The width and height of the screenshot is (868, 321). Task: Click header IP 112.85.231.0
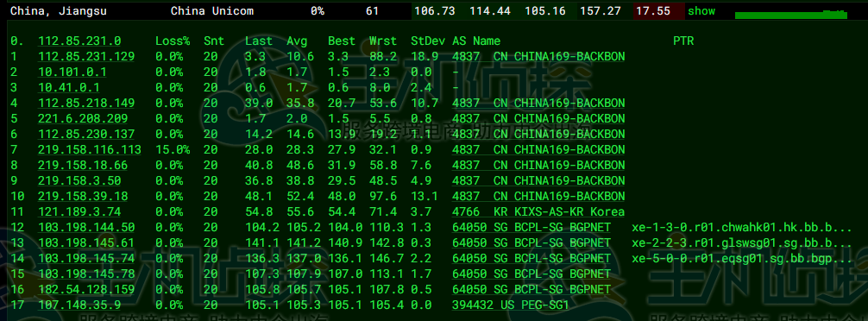pos(79,41)
